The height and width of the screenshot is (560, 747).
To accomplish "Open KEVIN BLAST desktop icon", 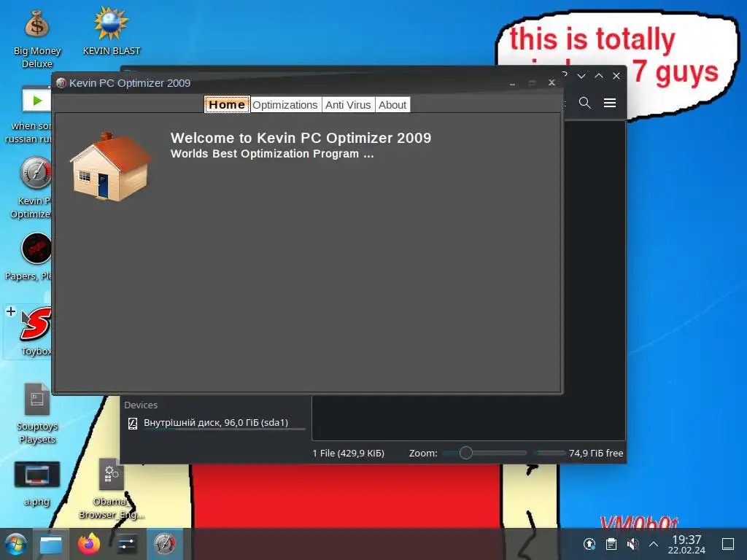I will [112, 31].
